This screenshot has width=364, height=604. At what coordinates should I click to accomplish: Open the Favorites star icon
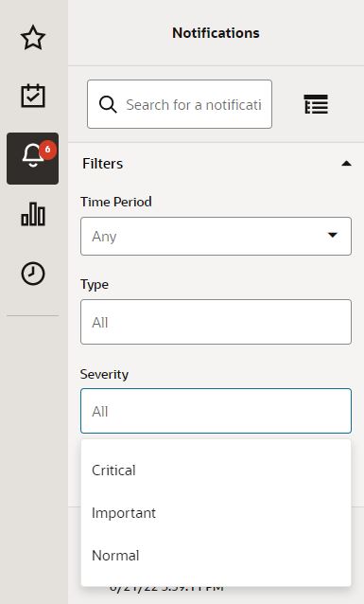point(33,37)
